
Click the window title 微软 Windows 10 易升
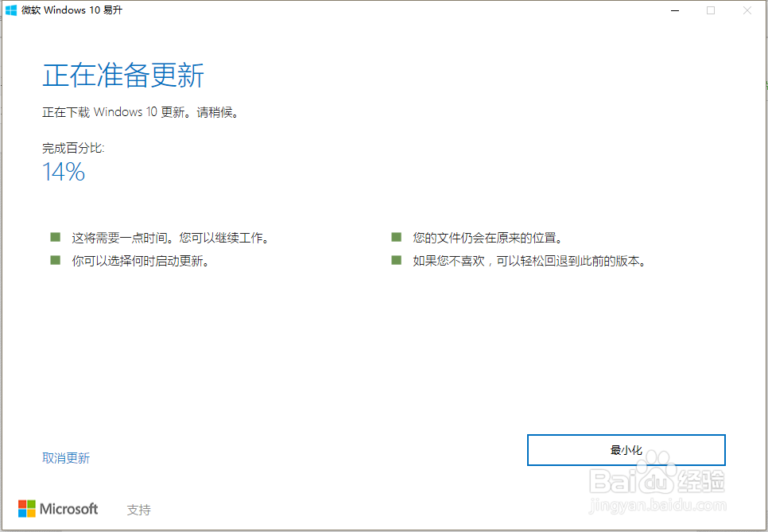[72, 10]
